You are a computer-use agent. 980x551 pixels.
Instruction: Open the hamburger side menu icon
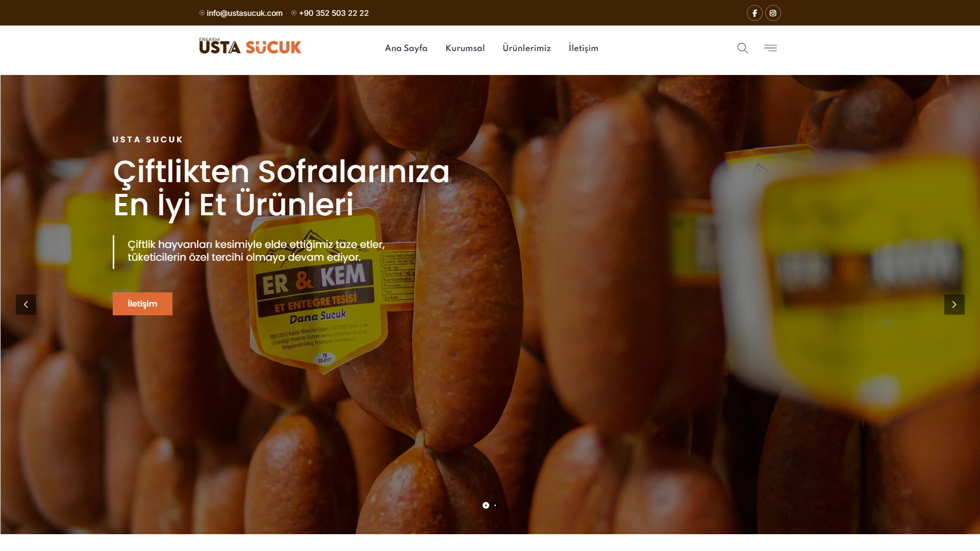click(770, 48)
